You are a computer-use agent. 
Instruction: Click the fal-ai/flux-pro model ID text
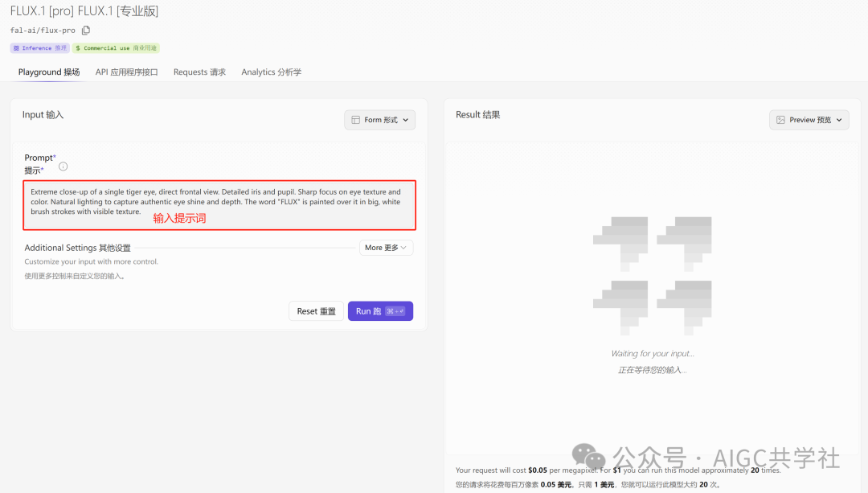(x=43, y=31)
